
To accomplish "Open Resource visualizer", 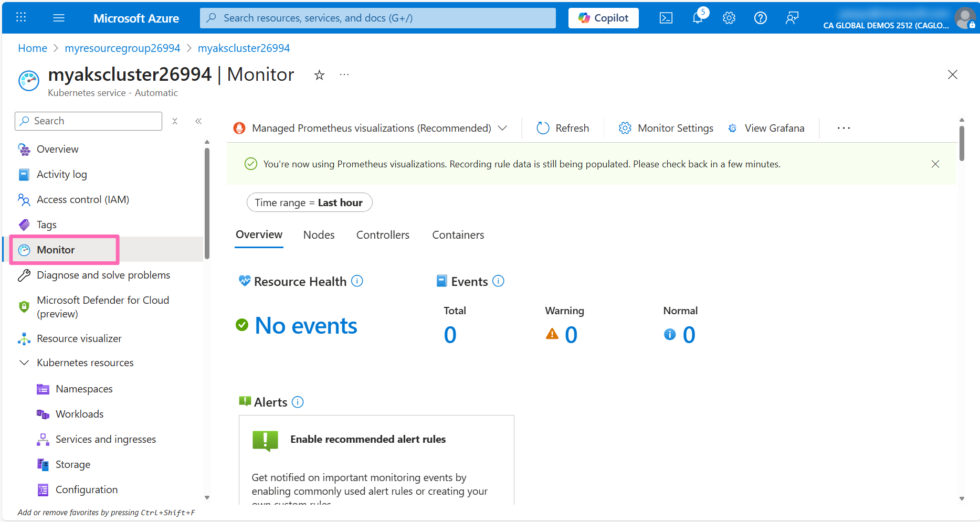I will [x=79, y=338].
